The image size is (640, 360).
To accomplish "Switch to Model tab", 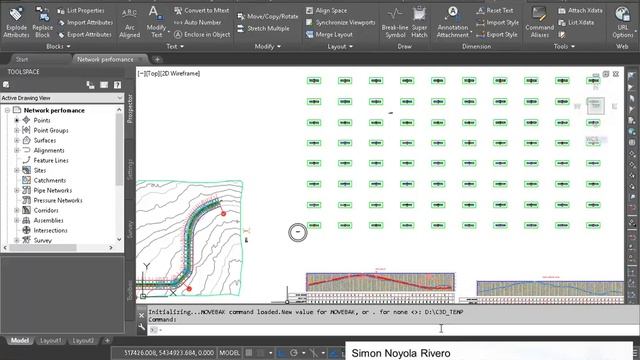I will coord(20,340).
